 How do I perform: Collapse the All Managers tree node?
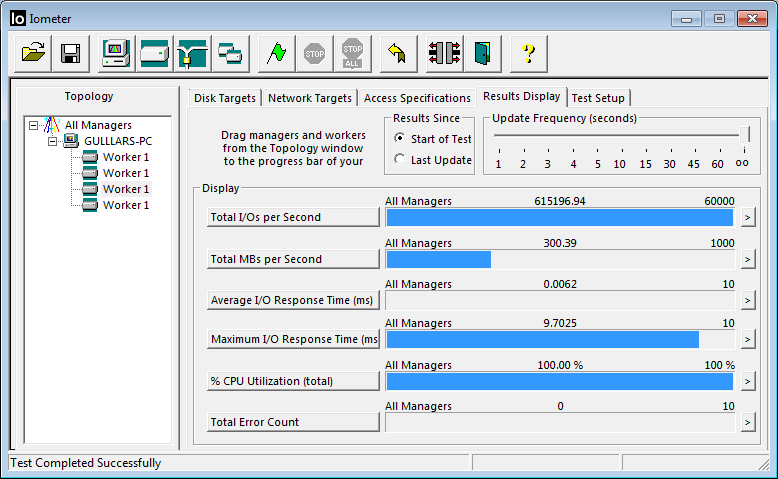tap(34, 126)
